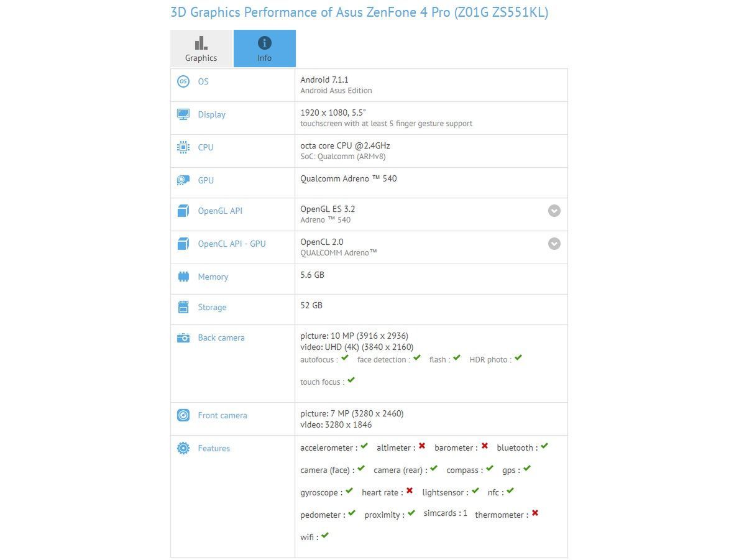This screenshot has height=560, width=734.
Task: Click the 5.6 GB memory value
Action: [x=312, y=275]
